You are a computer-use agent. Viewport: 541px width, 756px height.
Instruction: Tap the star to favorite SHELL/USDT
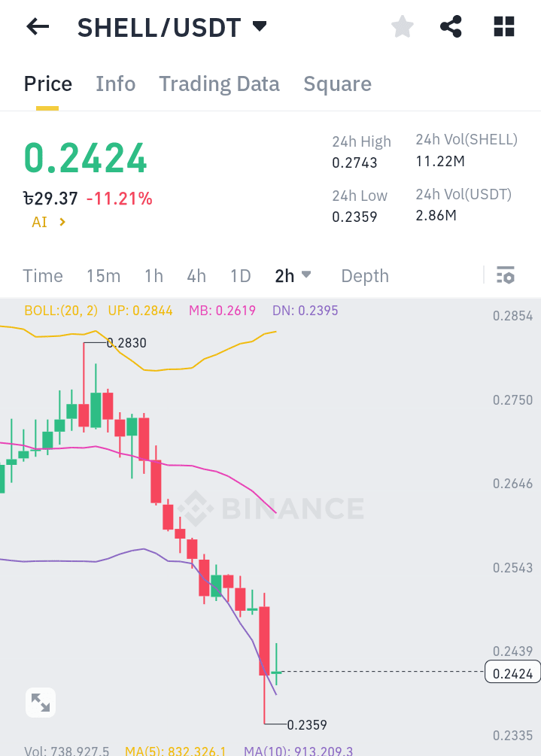point(402,26)
